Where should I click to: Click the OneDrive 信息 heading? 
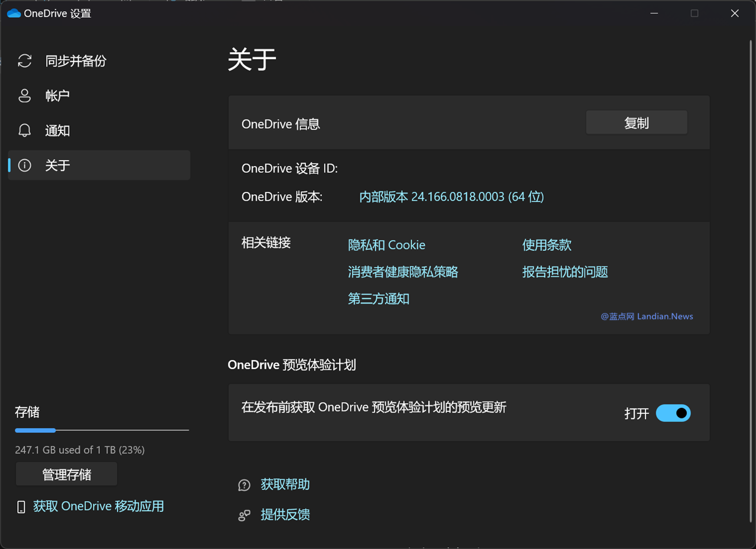[x=281, y=124]
